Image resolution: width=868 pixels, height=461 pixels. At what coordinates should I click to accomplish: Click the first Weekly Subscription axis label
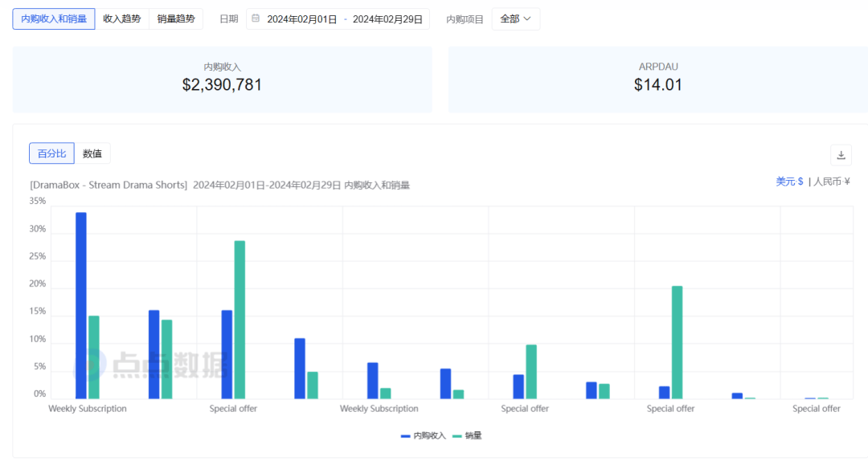(x=88, y=409)
